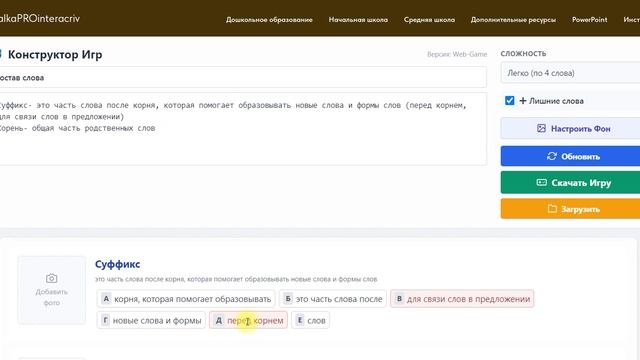Click Настроить Фон button
Viewport: 640px width, 360px height.
point(570,129)
